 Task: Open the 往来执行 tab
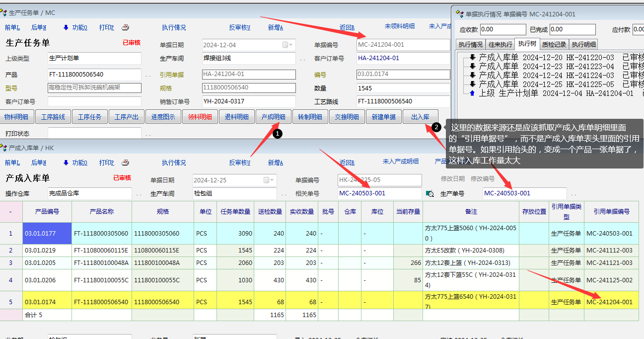[x=500, y=44]
